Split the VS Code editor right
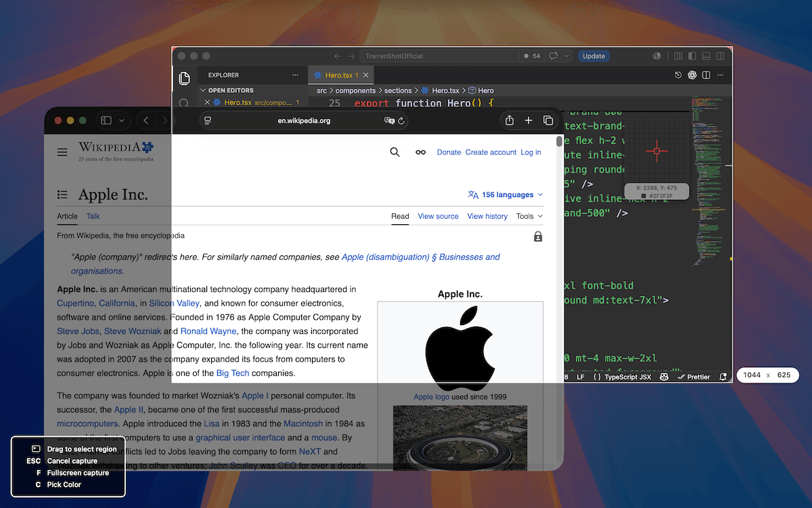This screenshot has width=812, height=508. tap(706, 75)
